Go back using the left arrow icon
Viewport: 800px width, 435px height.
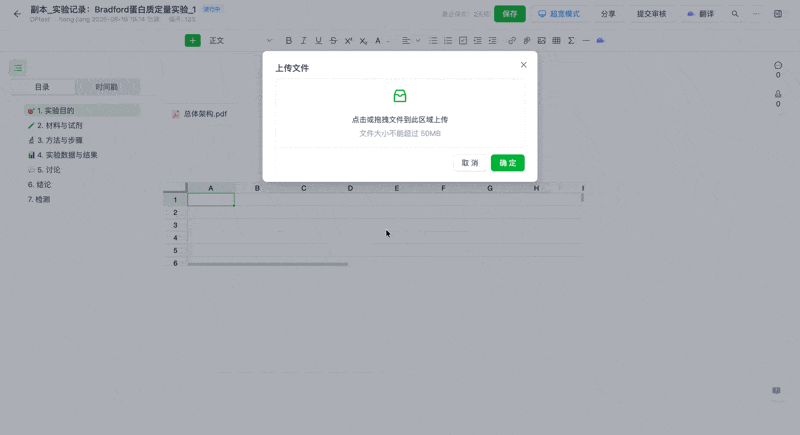(17, 14)
